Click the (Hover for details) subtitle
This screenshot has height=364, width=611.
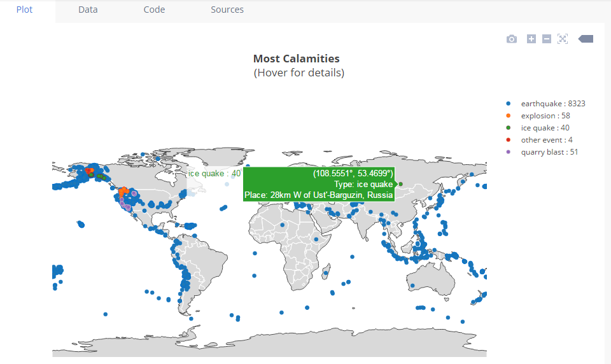tap(299, 73)
